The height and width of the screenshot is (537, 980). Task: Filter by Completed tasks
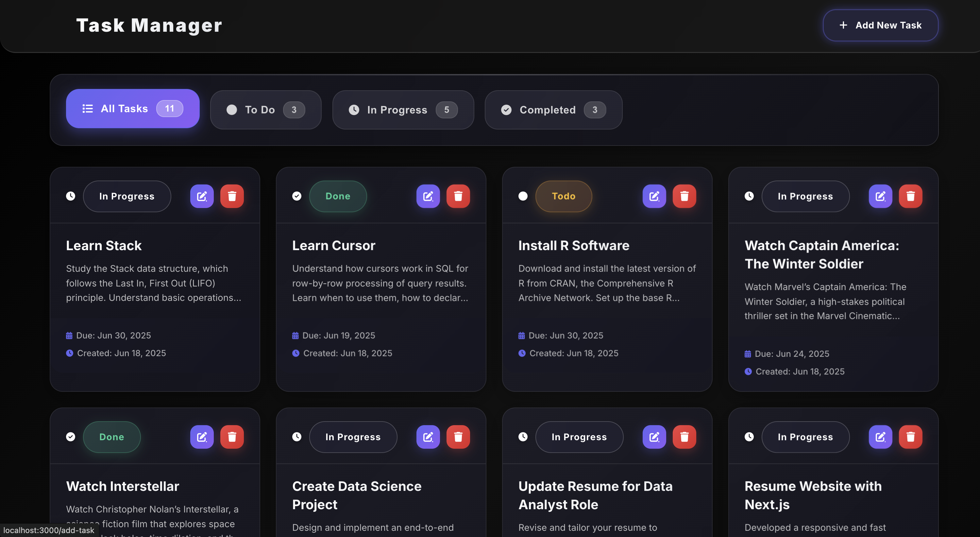553,110
